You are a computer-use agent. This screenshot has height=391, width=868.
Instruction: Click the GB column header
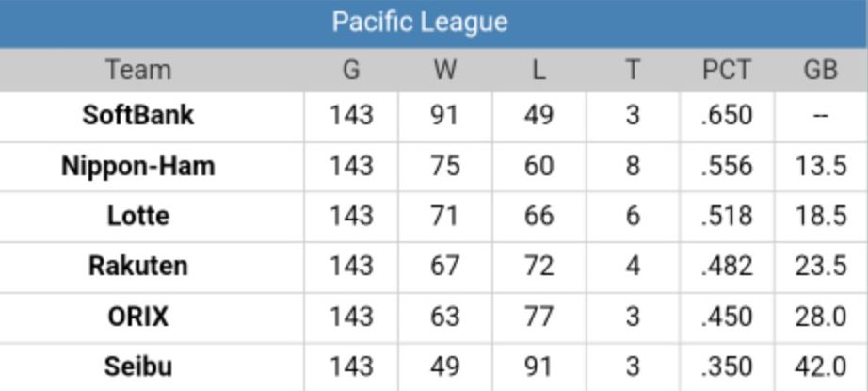820,70
